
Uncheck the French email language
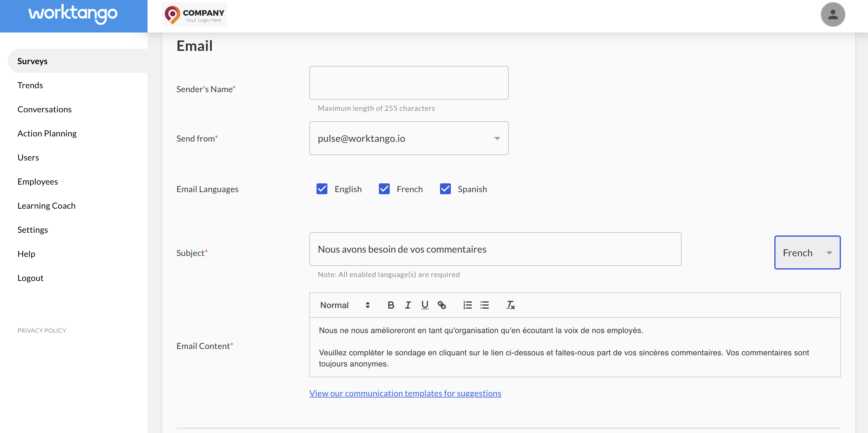[x=384, y=189]
